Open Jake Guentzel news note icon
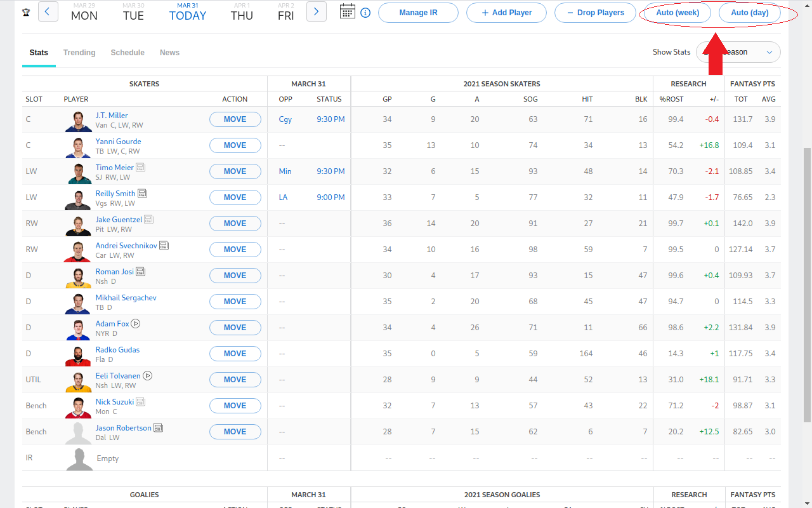This screenshot has height=508, width=812. [149, 220]
